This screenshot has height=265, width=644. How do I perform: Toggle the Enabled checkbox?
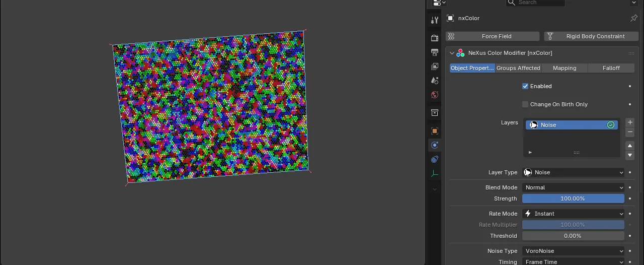[x=525, y=86]
